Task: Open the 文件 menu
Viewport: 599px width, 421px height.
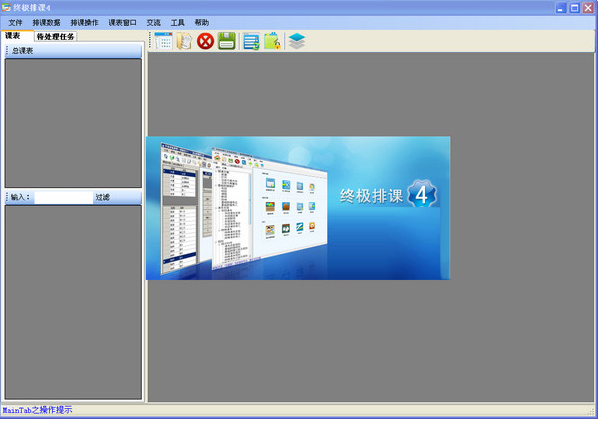Action: point(15,23)
